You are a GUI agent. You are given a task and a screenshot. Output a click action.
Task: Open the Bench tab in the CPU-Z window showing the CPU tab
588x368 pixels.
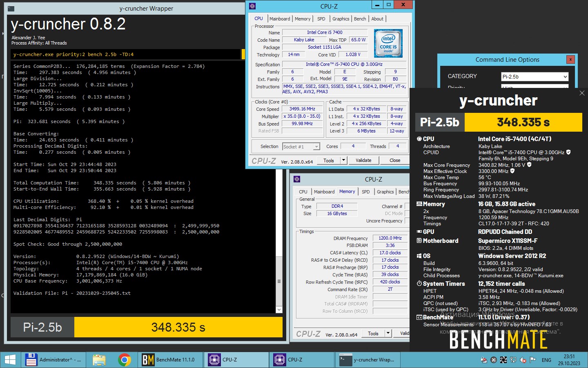[x=360, y=19]
